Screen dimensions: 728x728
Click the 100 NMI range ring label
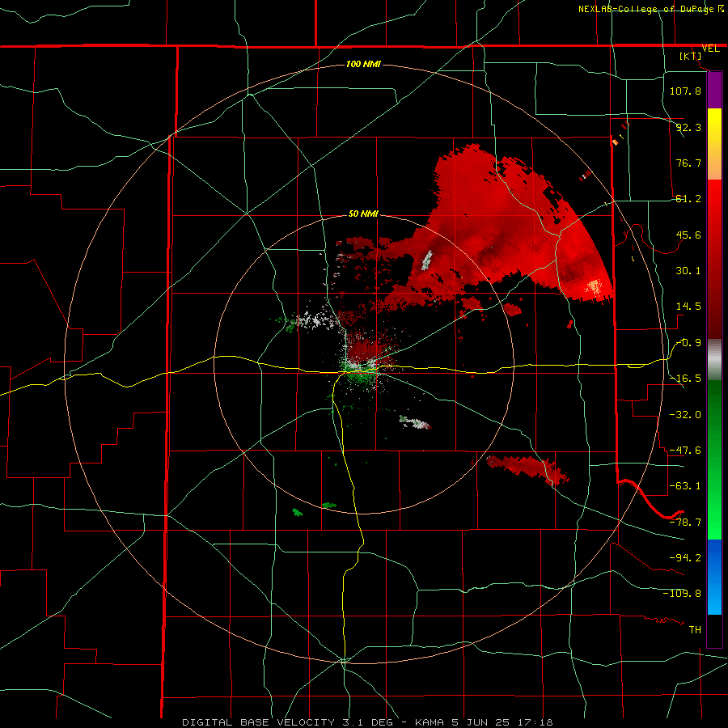[363, 64]
